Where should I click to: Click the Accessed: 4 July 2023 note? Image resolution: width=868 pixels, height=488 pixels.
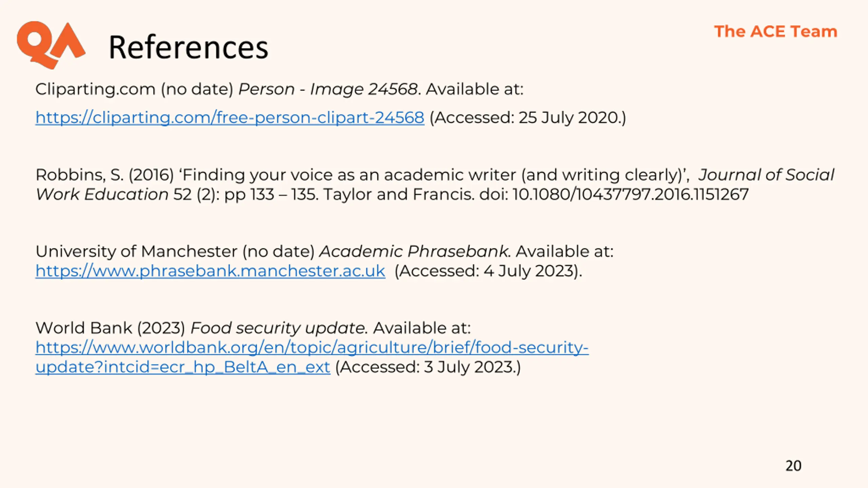(489, 271)
